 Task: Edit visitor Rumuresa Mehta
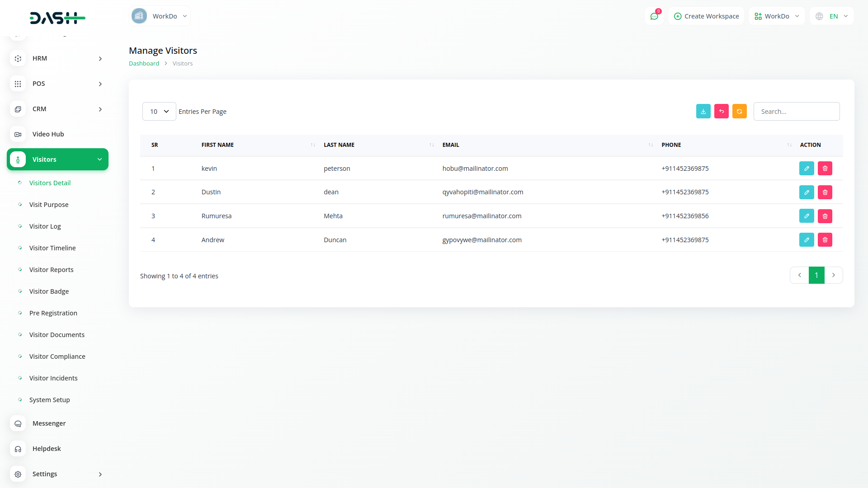pyautogui.click(x=806, y=216)
